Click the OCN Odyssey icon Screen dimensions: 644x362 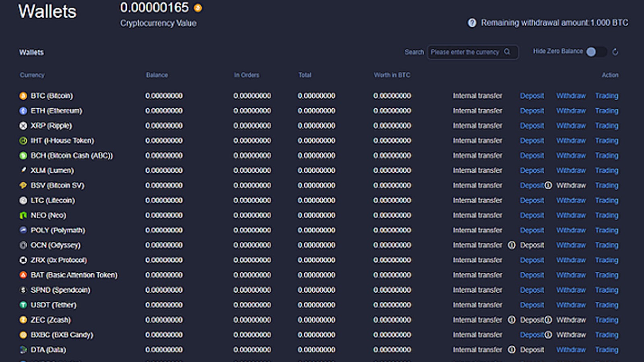tap(23, 245)
